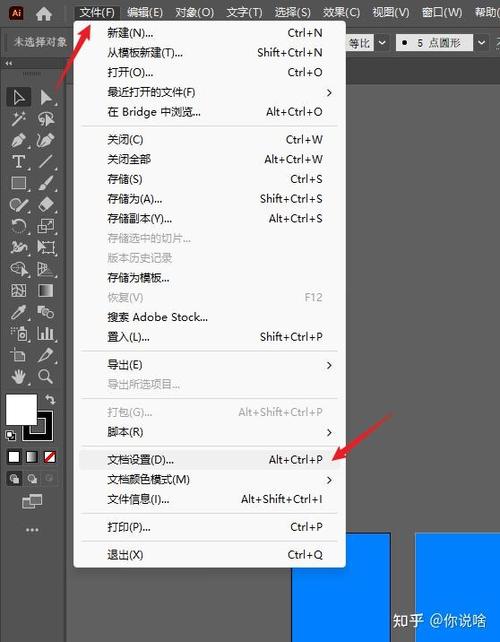Open the 效果(C) menu
500x642 pixels.
coord(342,13)
